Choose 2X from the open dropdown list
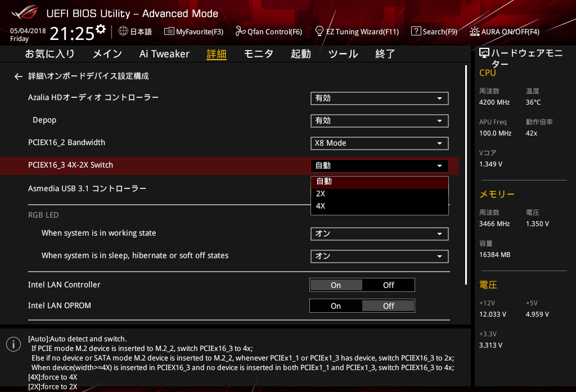Image resolution: width=576 pixels, height=392 pixels. 321,193
